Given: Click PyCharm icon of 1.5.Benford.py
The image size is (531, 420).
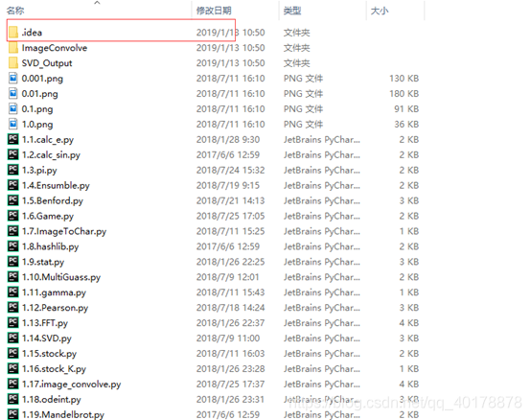Looking at the screenshot, I should 12,200.
